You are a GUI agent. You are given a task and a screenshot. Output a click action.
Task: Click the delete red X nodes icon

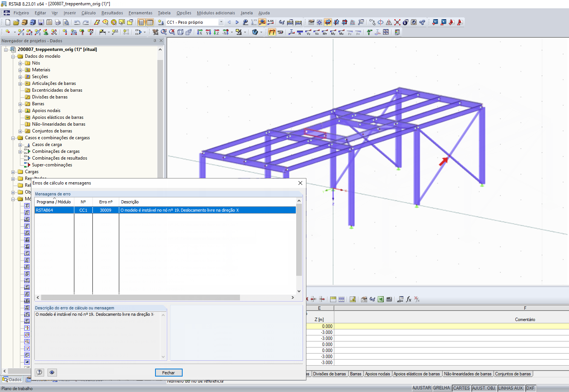[x=397, y=22]
